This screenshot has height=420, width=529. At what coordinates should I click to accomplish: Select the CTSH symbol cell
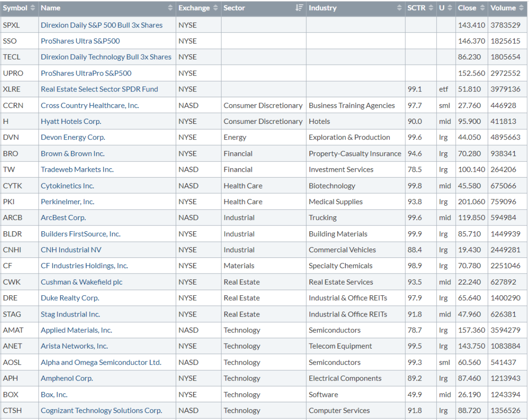20,410
